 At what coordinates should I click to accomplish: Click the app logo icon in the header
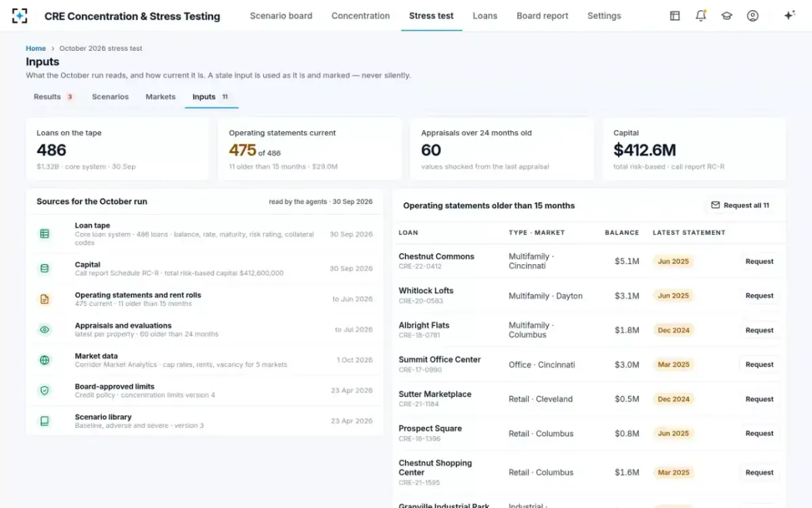pos(20,16)
